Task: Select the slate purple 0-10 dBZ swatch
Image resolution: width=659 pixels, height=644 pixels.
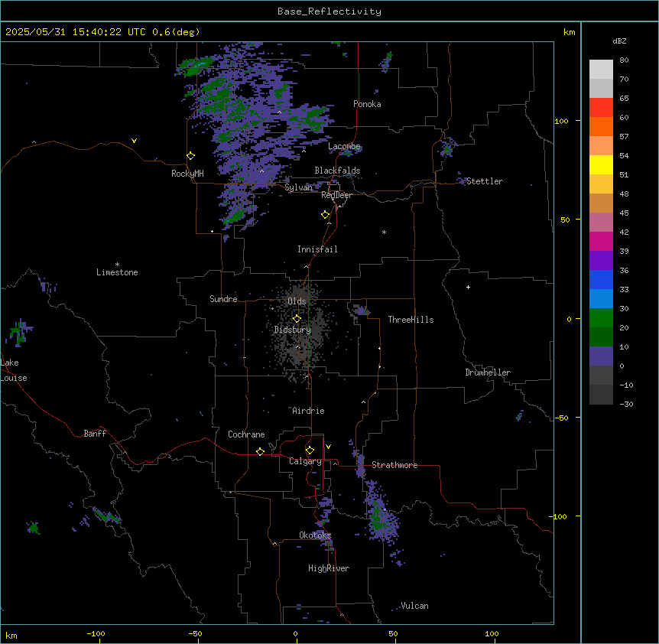Action: (x=601, y=356)
